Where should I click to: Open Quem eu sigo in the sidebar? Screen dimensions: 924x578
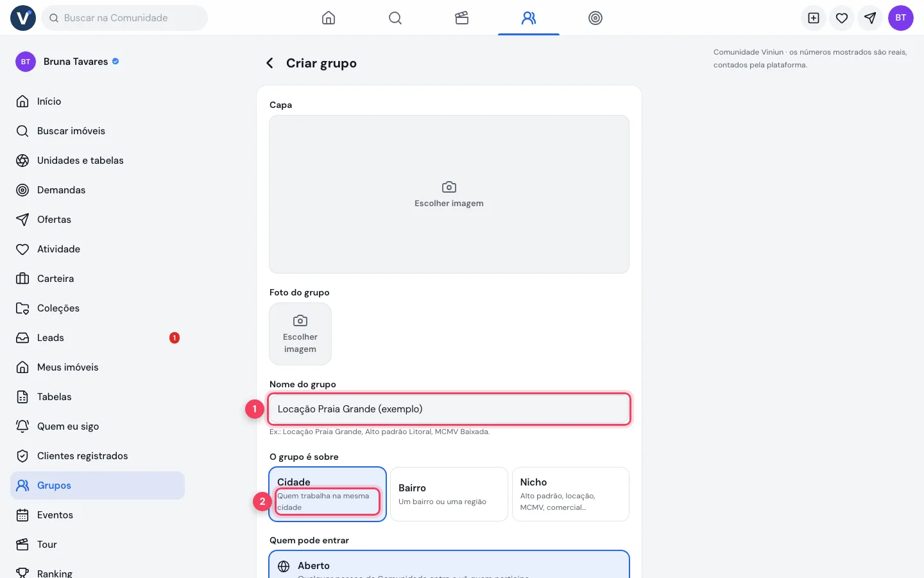[98, 426]
